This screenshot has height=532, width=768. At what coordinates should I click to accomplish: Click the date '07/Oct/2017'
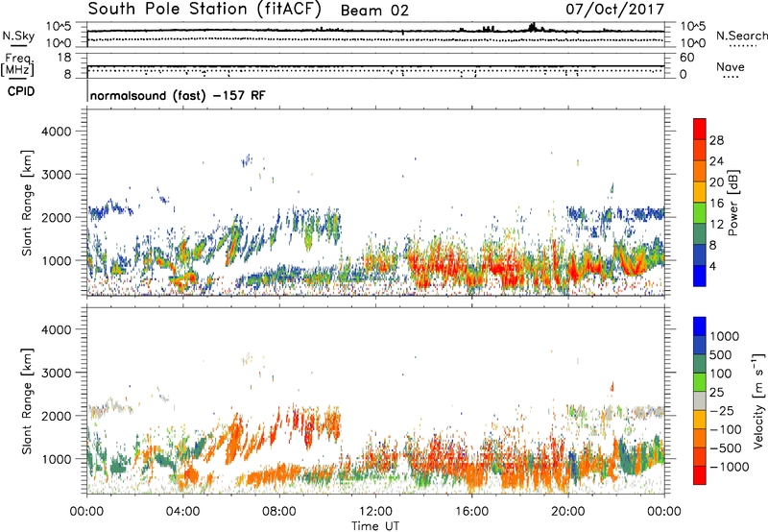[x=614, y=10]
